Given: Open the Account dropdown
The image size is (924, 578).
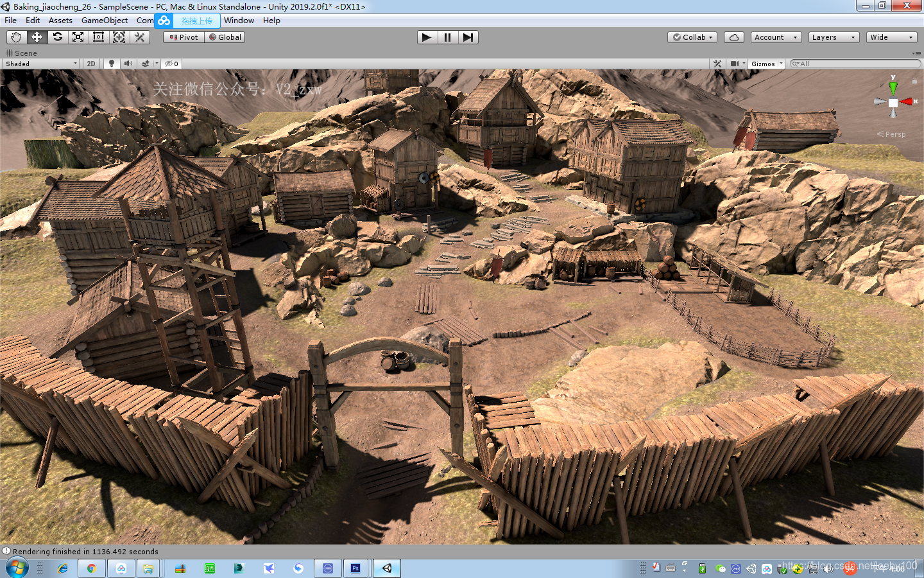Looking at the screenshot, I should pyautogui.click(x=776, y=37).
